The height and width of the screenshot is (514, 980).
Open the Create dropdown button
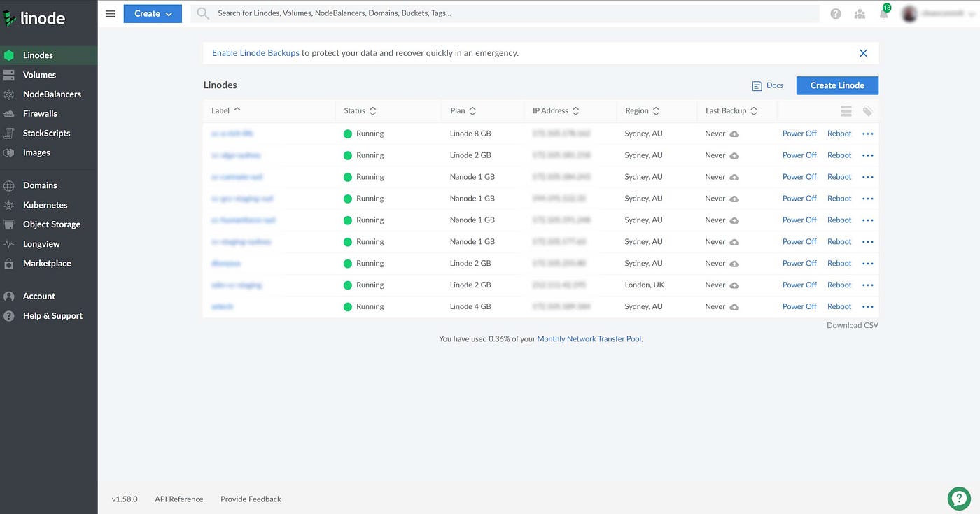pyautogui.click(x=153, y=13)
